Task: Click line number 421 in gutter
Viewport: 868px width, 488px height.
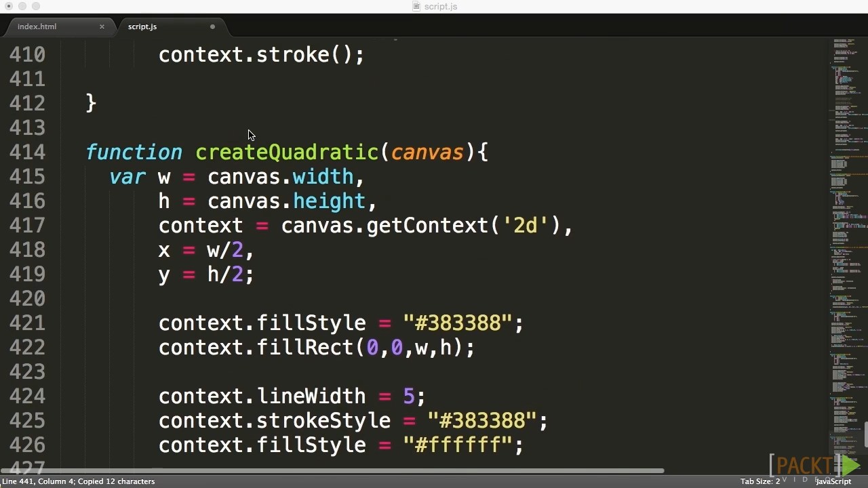Action: pos(27,323)
